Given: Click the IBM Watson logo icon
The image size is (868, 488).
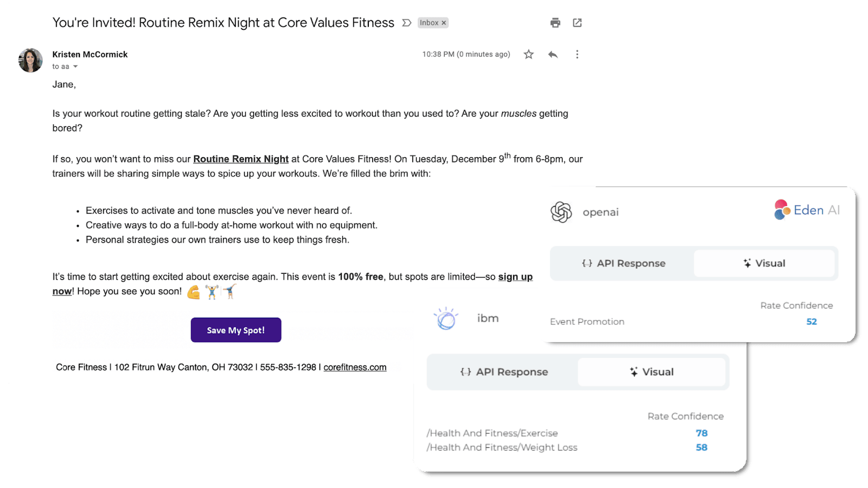Looking at the screenshot, I should [446, 319].
